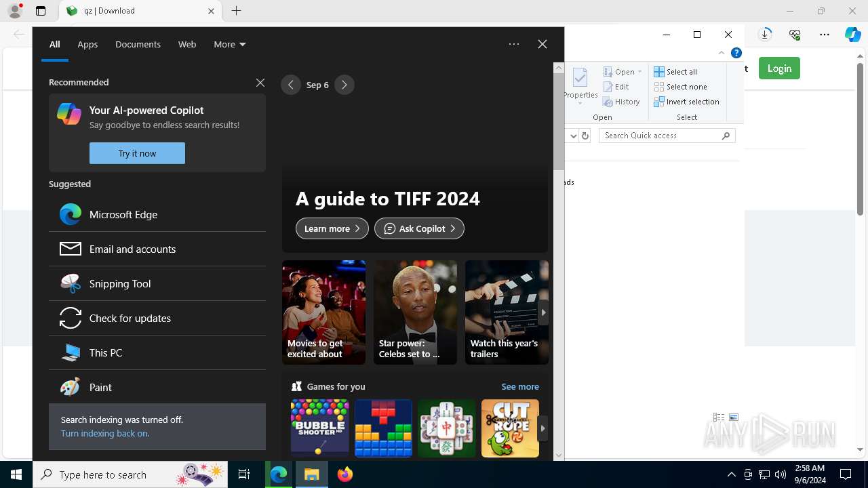Click Select none in File Explorer
868x488 pixels.
[681, 87]
